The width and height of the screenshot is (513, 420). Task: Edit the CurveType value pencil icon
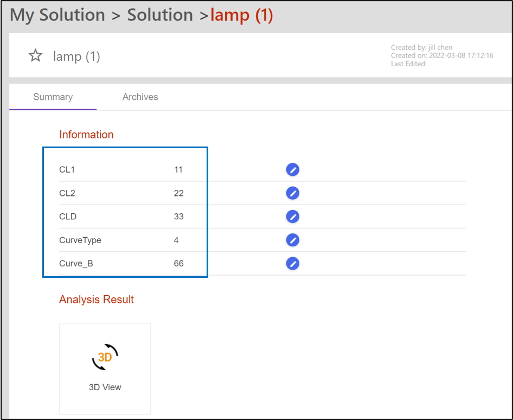click(292, 240)
